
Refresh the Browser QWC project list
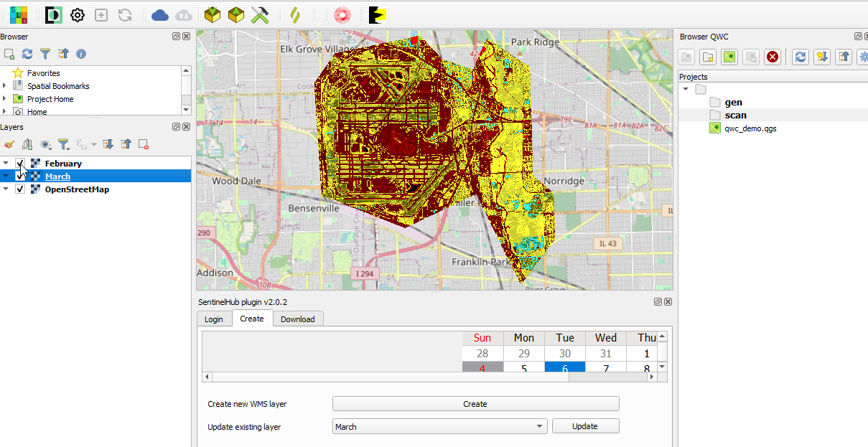[800, 57]
